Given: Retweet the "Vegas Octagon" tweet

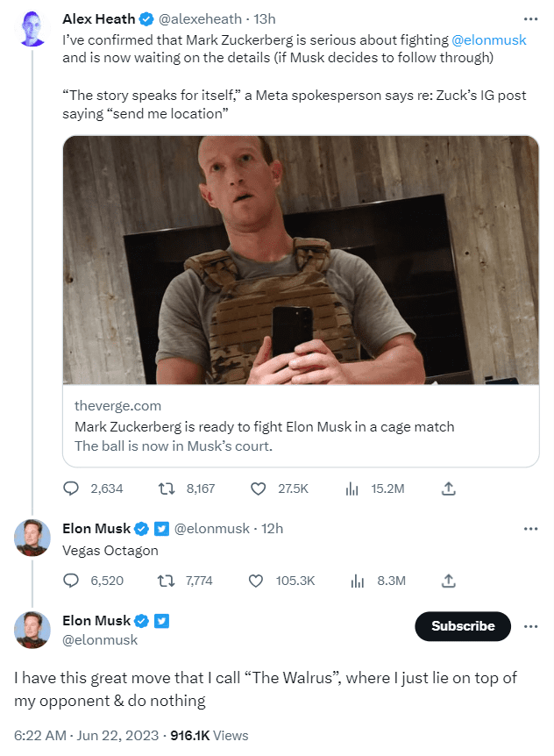Looking at the screenshot, I should pos(166,581).
